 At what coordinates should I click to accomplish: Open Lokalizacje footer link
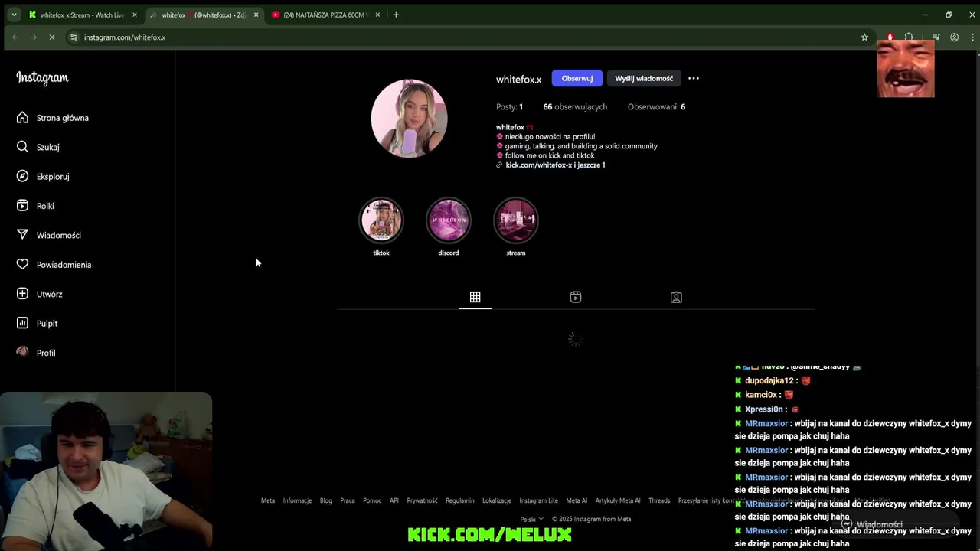pos(497,500)
